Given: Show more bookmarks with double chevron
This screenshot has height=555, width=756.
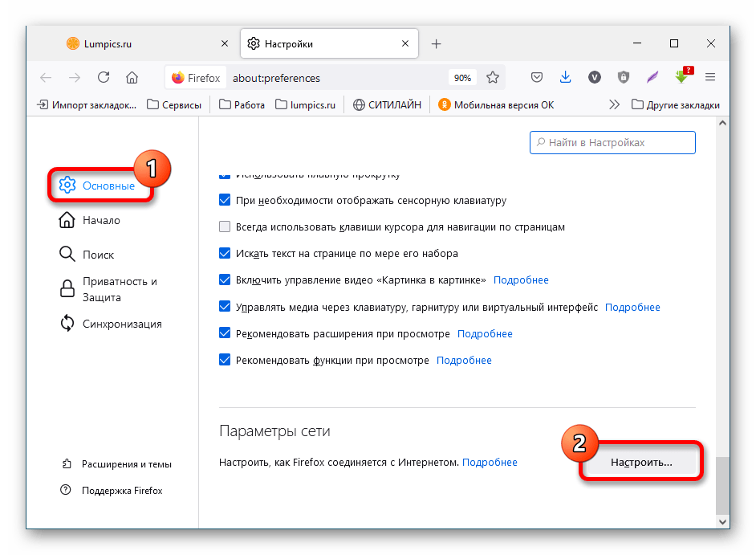Looking at the screenshot, I should point(614,104).
